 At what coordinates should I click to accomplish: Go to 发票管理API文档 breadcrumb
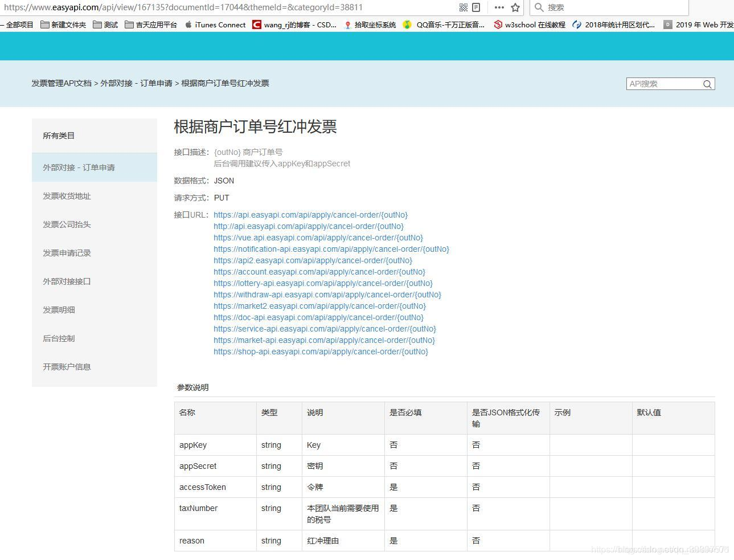tap(61, 83)
